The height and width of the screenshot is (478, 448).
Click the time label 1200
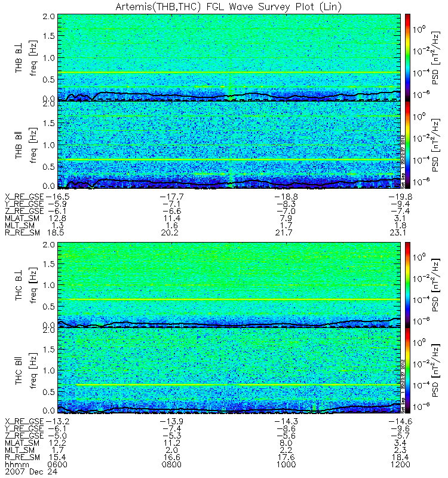[400, 465]
